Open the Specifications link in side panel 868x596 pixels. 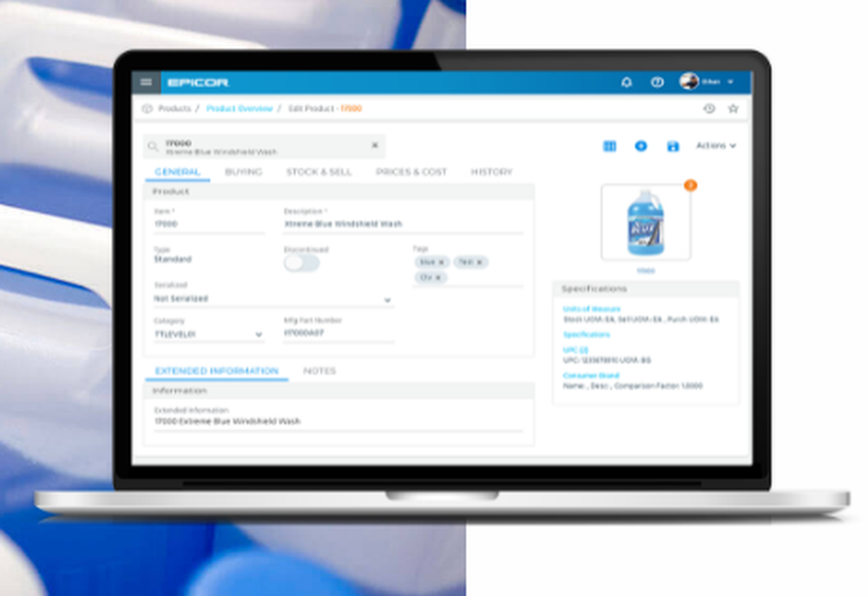pyautogui.click(x=586, y=335)
